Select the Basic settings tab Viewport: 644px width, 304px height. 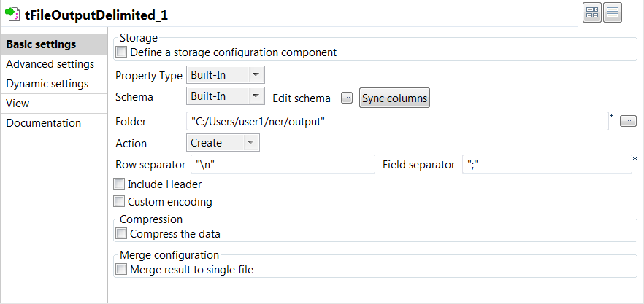click(x=54, y=44)
